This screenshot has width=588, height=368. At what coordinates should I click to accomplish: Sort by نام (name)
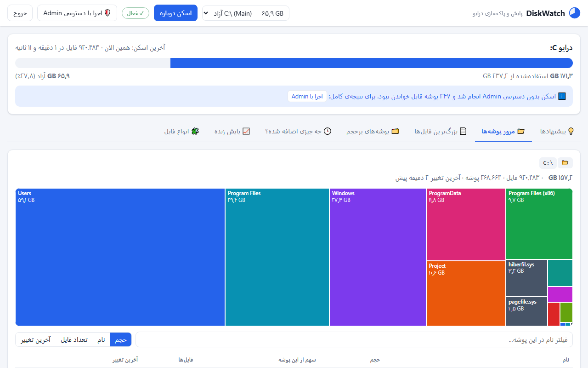click(101, 339)
